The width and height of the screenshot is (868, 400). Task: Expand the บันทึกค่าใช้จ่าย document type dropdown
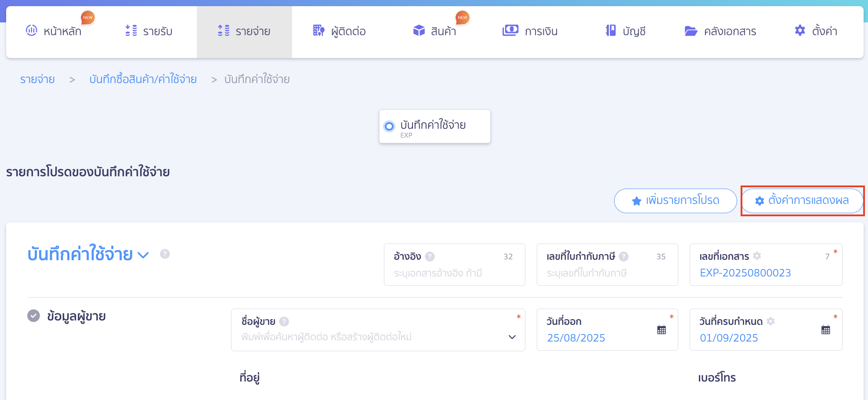tap(143, 255)
